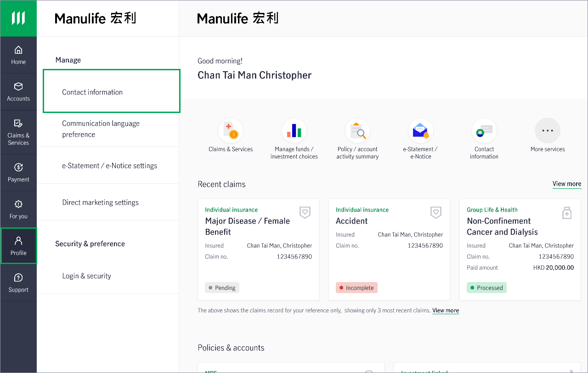
Task: Open the Accident claim card
Action: coord(389,249)
